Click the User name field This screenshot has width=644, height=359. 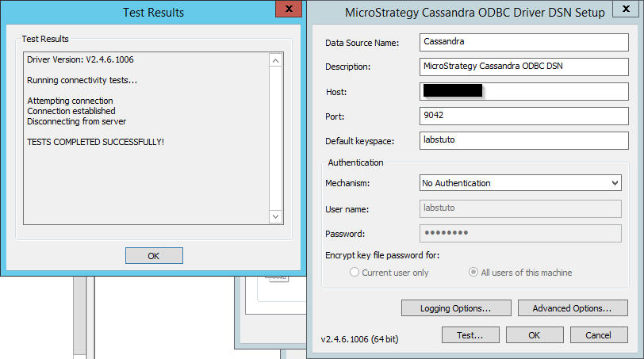[x=520, y=208]
